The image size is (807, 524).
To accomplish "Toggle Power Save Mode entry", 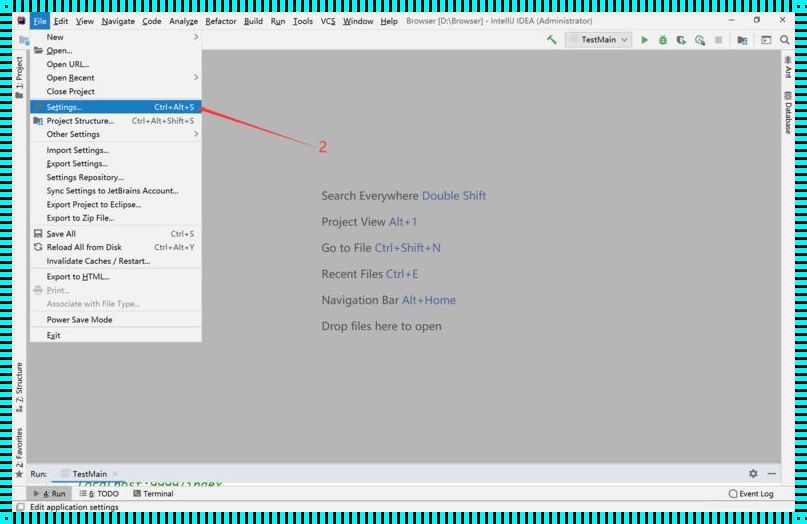I will [x=116, y=320].
